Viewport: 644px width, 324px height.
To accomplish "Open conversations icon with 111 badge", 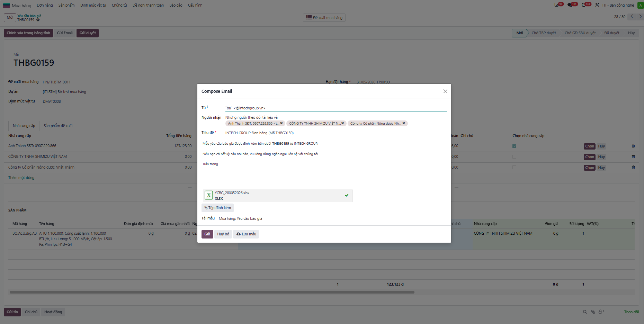I will [x=572, y=5].
